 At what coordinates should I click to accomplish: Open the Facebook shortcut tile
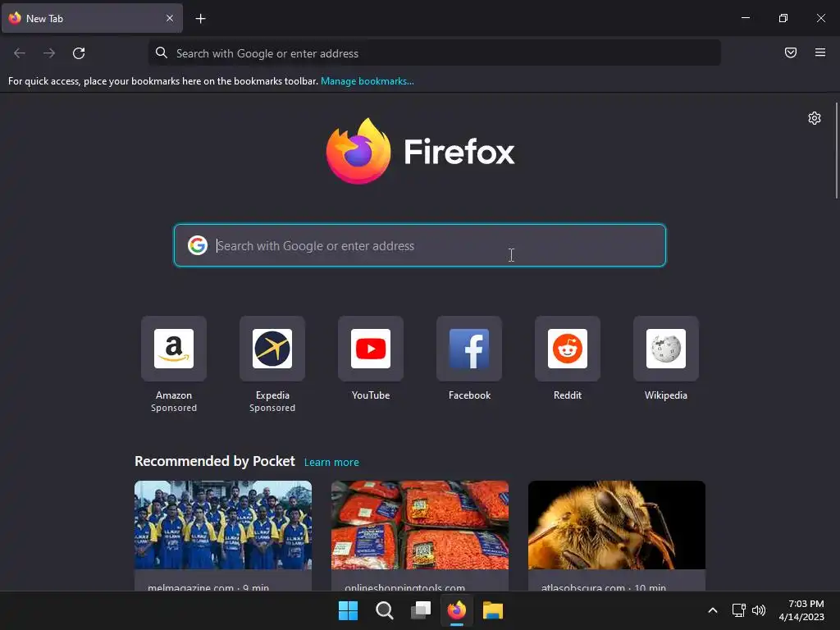pyautogui.click(x=469, y=349)
